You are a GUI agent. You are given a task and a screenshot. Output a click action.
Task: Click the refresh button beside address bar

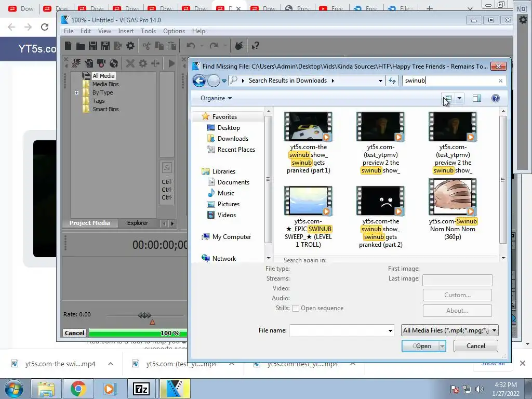pyautogui.click(x=392, y=81)
